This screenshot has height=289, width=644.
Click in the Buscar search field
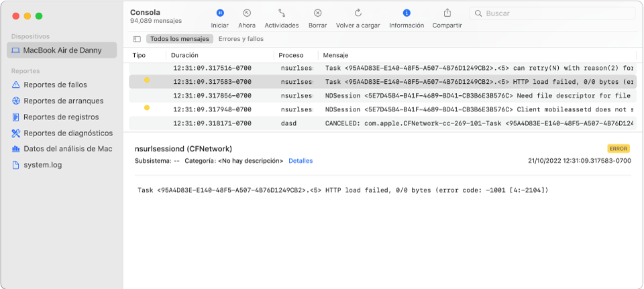click(x=552, y=13)
